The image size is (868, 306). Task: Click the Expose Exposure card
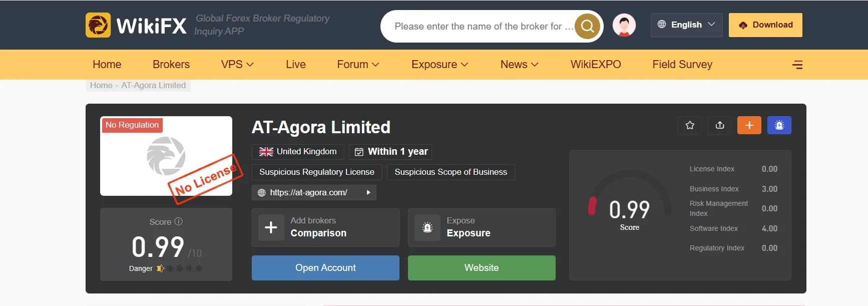coord(482,227)
